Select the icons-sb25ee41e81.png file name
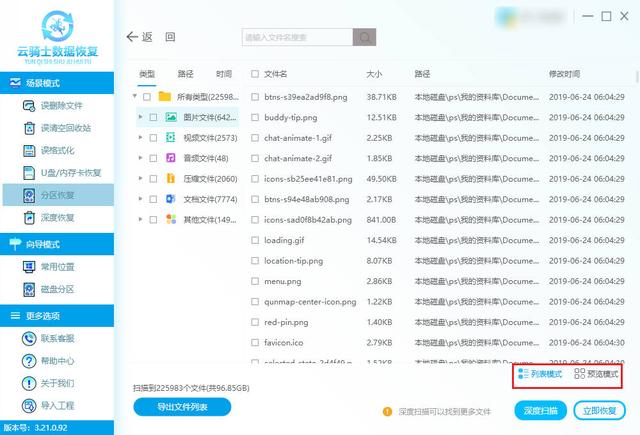Viewport: 640px width, 435px height. click(308, 179)
